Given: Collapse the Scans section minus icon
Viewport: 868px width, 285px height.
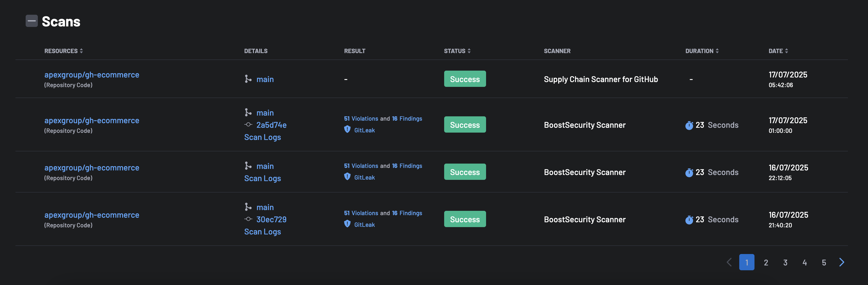Looking at the screenshot, I should 32,21.
